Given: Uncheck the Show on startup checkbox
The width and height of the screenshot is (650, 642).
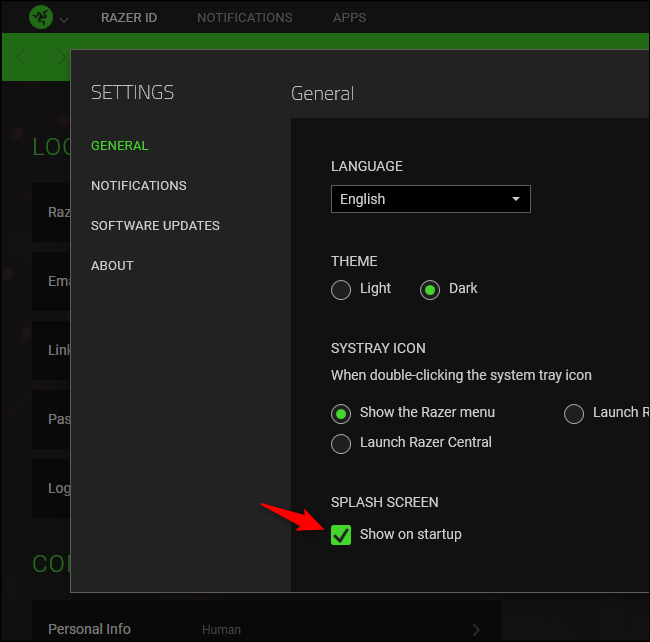Looking at the screenshot, I should coord(341,535).
